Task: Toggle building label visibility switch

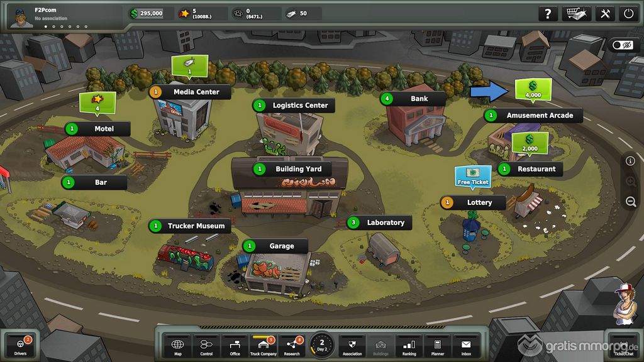Action: tap(625, 45)
